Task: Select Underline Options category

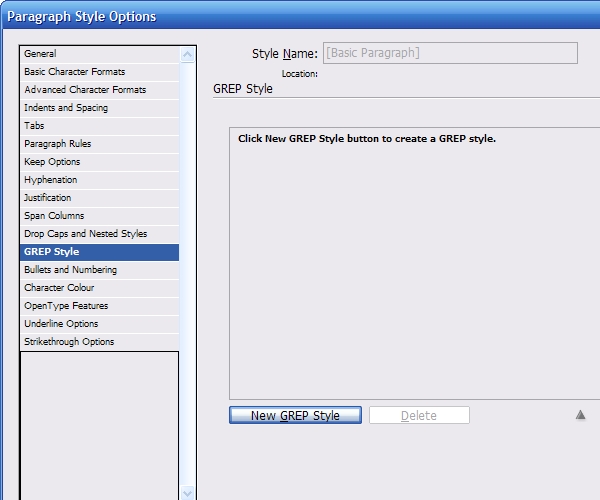Action: pyautogui.click(x=99, y=324)
